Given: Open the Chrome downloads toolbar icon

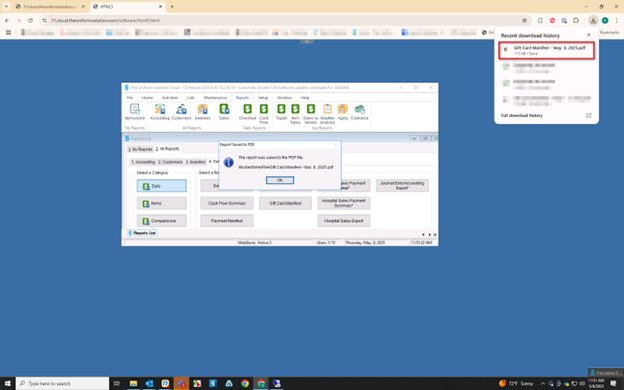Looking at the screenshot, I should pyautogui.click(x=593, y=20).
